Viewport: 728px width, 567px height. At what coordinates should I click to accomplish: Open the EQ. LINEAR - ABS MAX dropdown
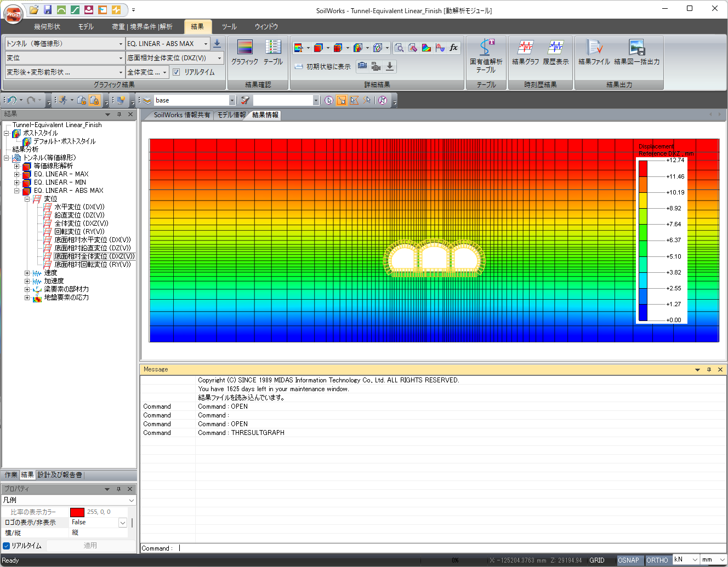point(168,44)
